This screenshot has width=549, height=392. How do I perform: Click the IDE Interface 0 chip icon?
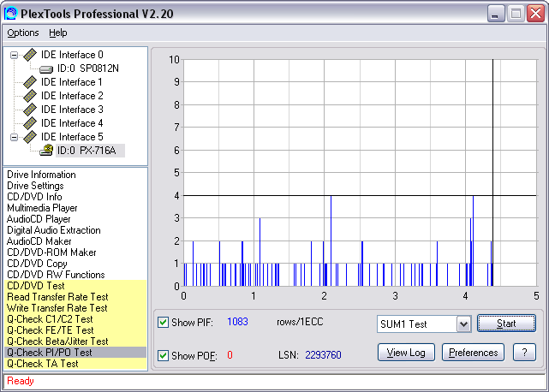[x=30, y=55]
